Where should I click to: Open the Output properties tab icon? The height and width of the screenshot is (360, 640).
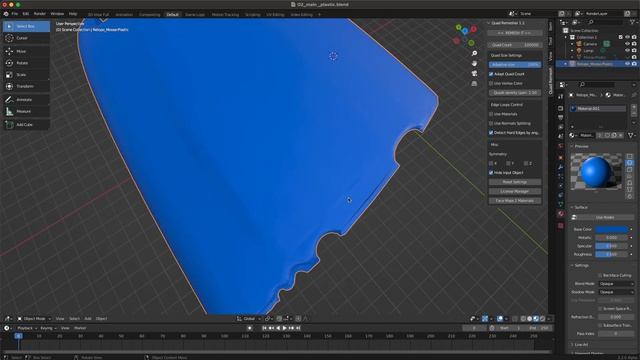(561, 118)
